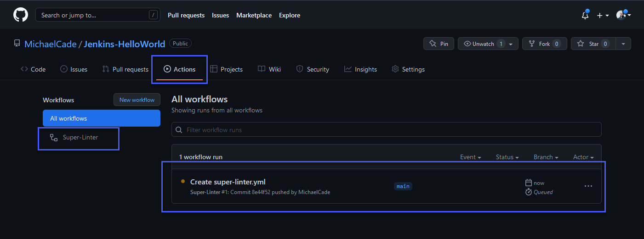Select Super-Linter workflow in sidebar
The height and width of the screenshot is (239, 644).
tap(80, 137)
